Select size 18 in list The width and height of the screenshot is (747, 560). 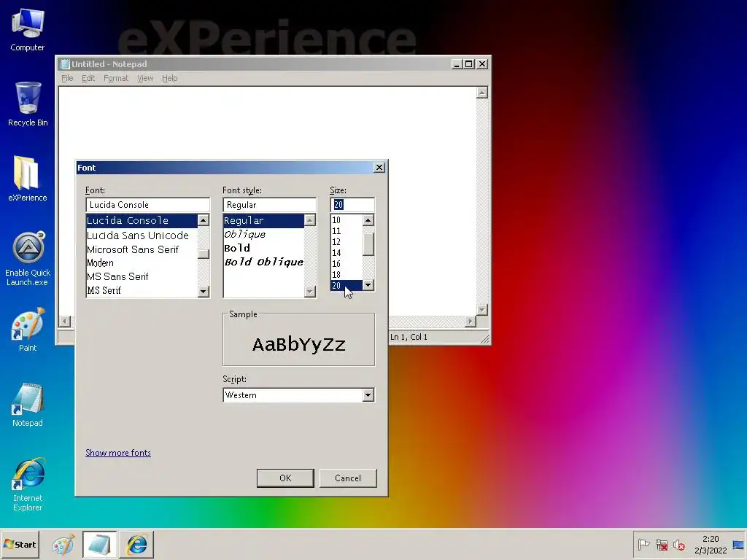pos(347,275)
